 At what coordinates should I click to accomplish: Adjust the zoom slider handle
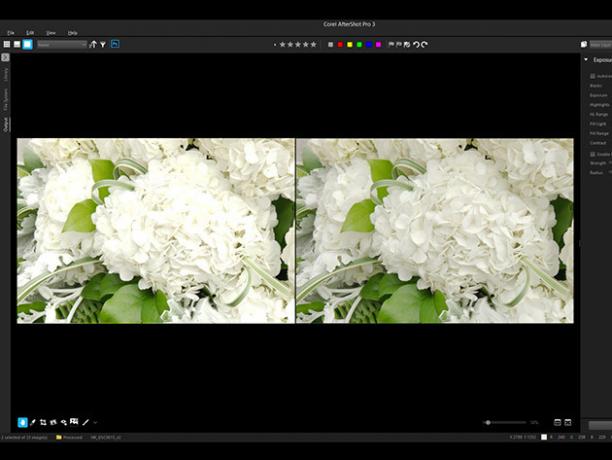488,423
